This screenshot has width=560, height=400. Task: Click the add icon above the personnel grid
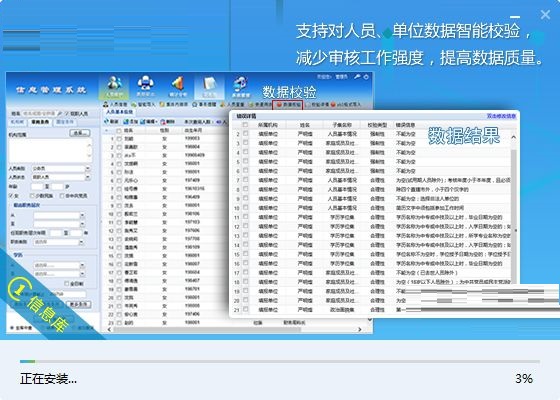click(x=125, y=121)
